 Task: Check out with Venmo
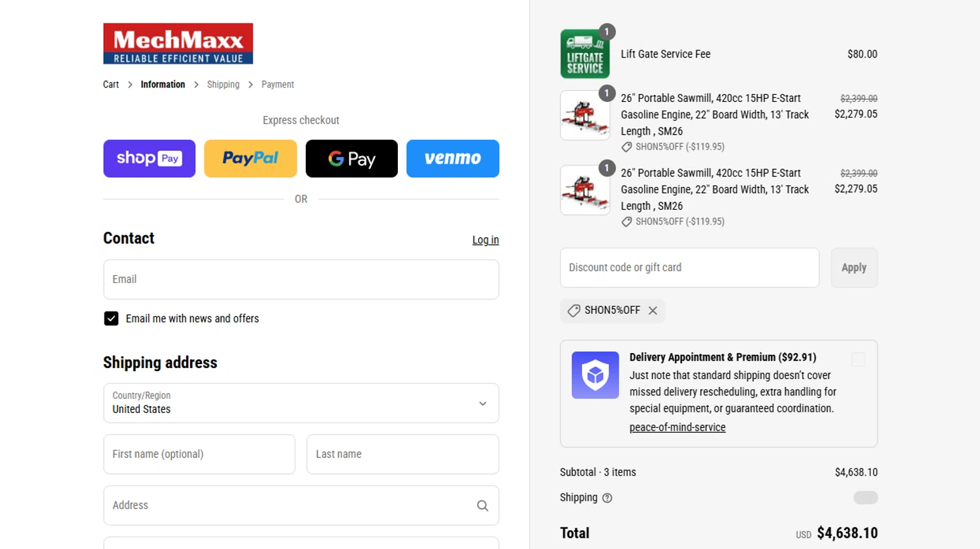453,158
